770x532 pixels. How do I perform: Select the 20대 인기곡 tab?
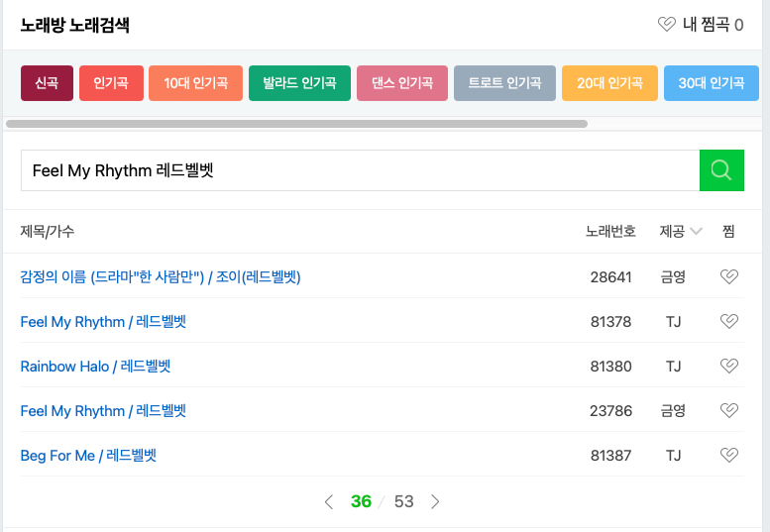[x=609, y=83]
